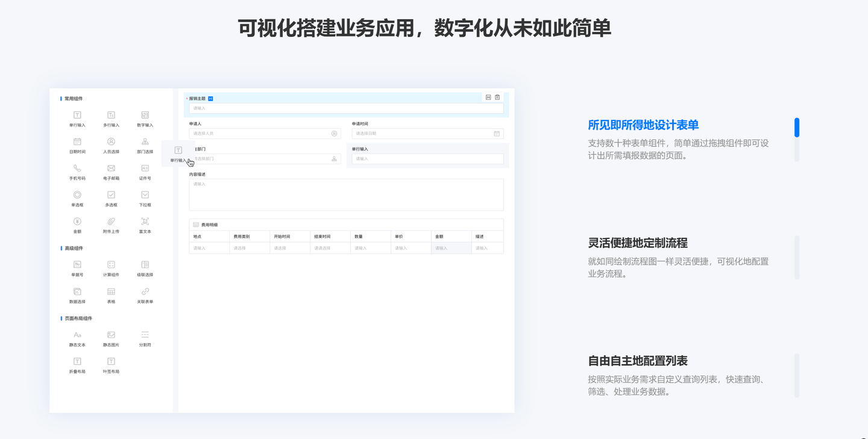
Task: Select the 金额 component in the palette
Action: (x=77, y=225)
